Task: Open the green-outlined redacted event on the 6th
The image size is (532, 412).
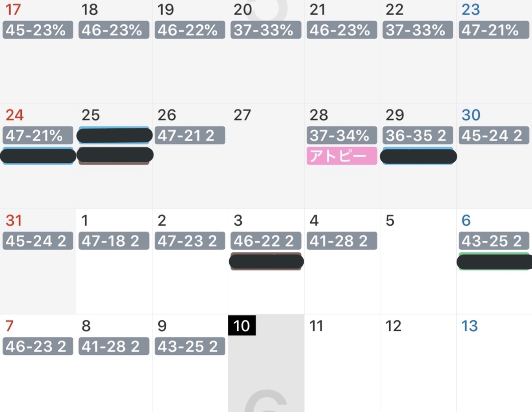Action: click(494, 262)
